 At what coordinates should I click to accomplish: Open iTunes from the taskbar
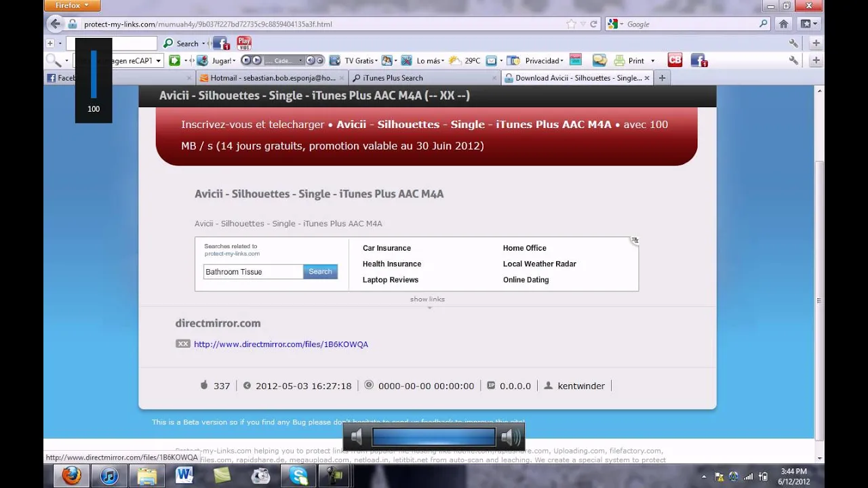click(x=109, y=476)
